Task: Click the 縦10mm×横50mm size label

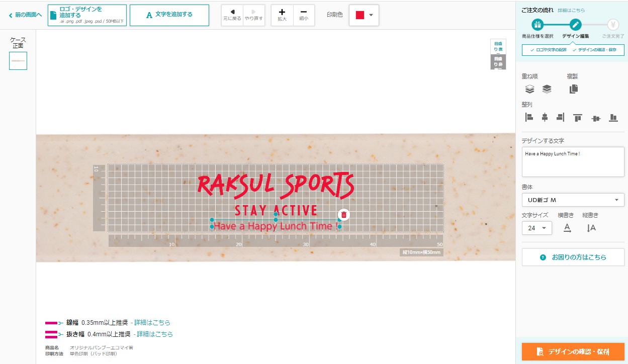Action: (421, 252)
